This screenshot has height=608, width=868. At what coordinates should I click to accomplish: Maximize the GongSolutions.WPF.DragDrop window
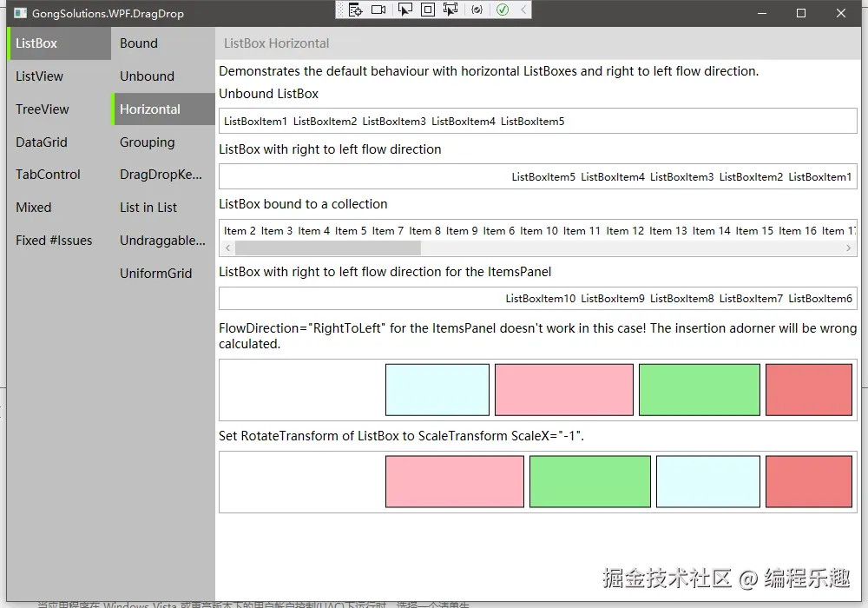click(x=801, y=13)
